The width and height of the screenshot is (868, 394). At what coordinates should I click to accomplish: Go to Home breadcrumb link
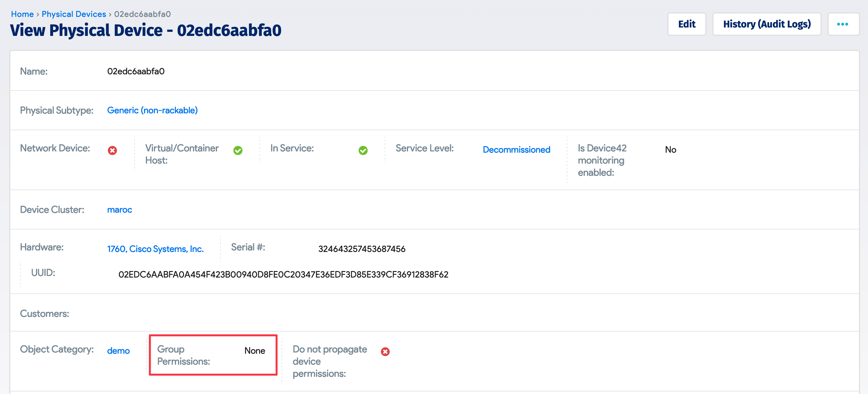[x=22, y=14]
